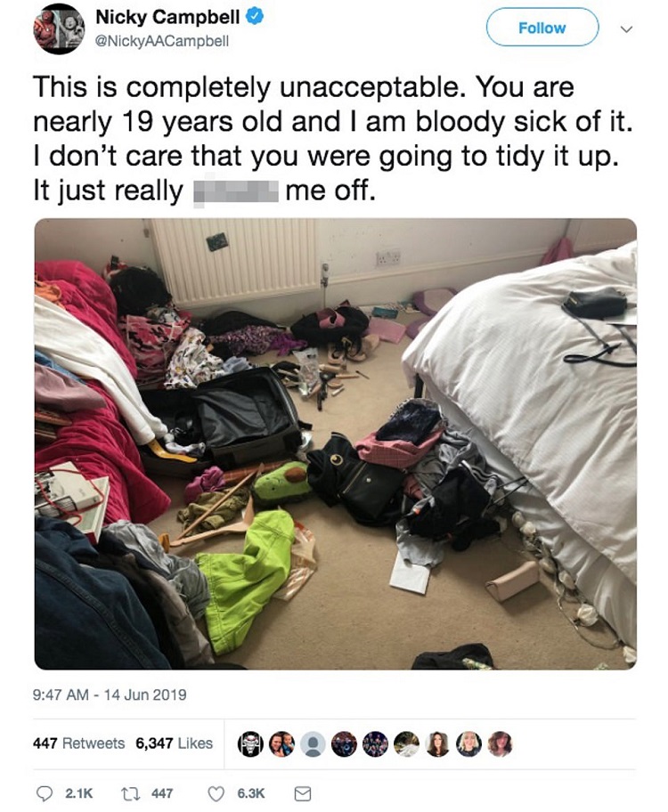
Task: View the 6,347 Likes list
Action: point(175,743)
